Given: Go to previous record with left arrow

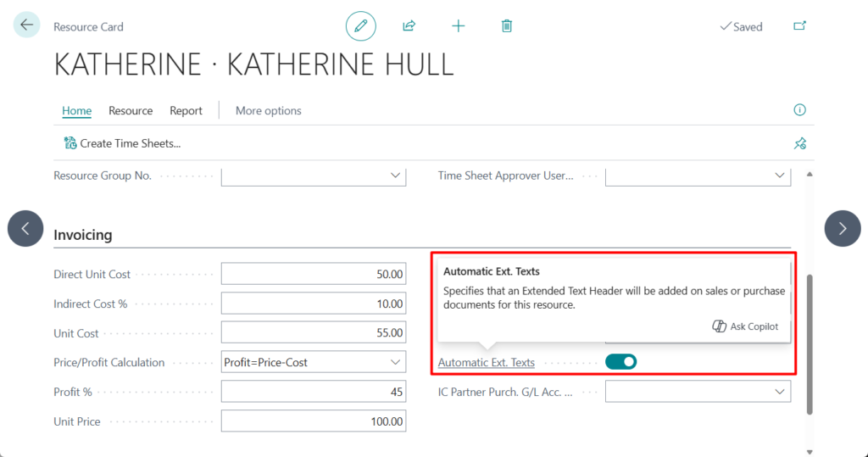Looking at the screenshot, I should [25, 228].
